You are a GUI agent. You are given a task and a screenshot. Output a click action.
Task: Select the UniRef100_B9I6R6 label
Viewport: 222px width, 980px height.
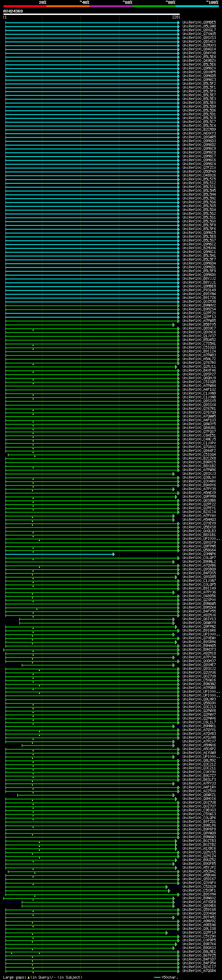[x=199, y=630]
